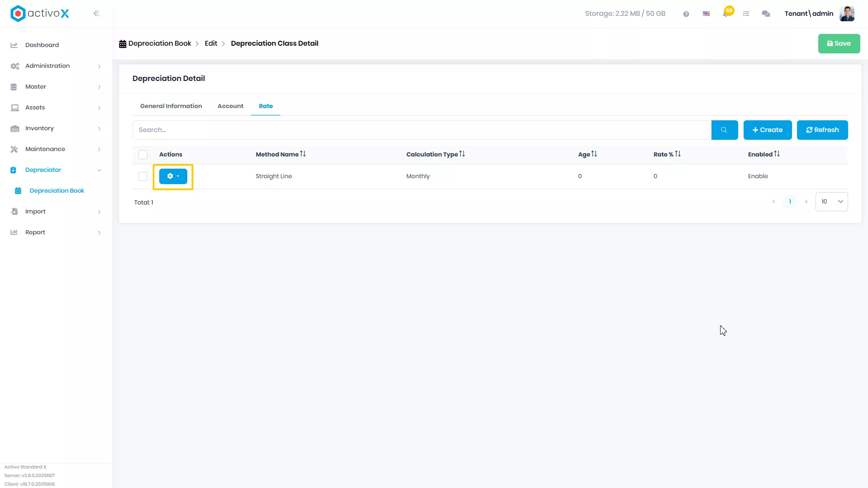This screenshot has height=488, width=868.
Task: Open the page size dropdown showing 10
Action: [831, 202]
